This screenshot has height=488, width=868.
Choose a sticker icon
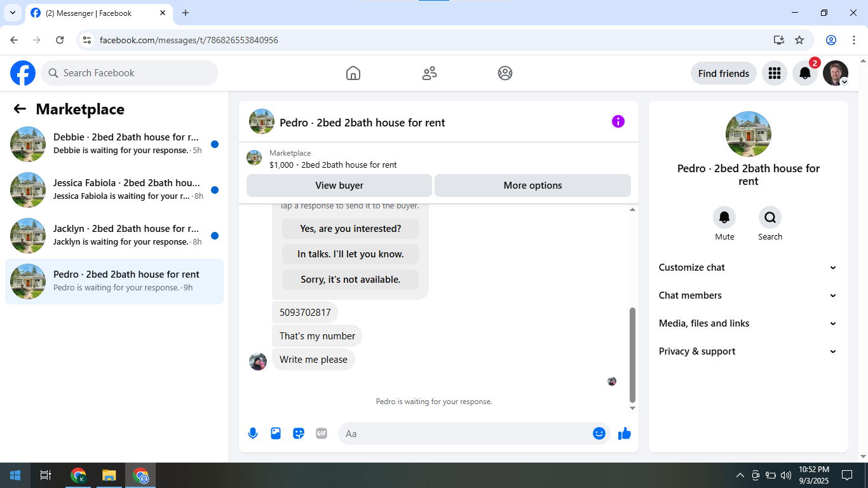click(299, 433)
